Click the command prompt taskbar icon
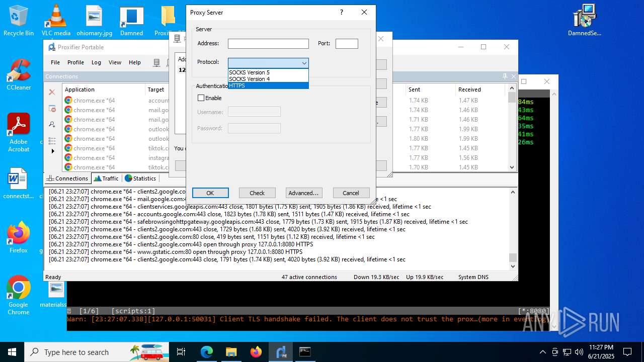Screen dimensions: 644x362 click(x=305, y=352)
